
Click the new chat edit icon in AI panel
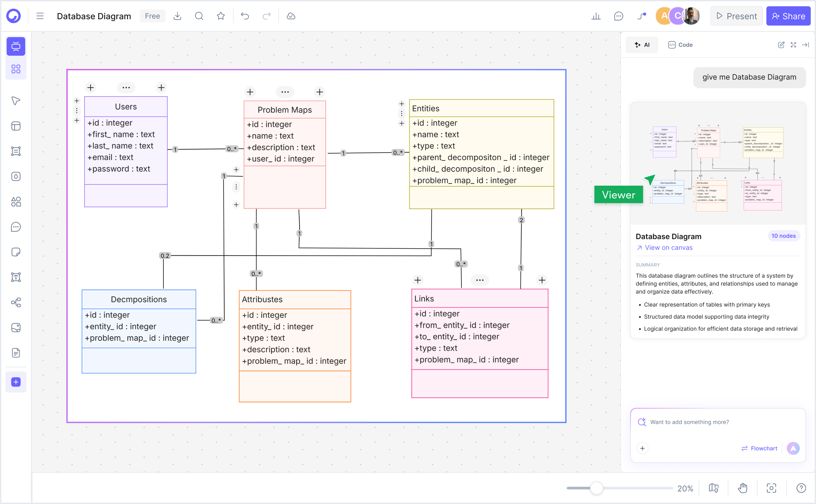tap(781, 45)
